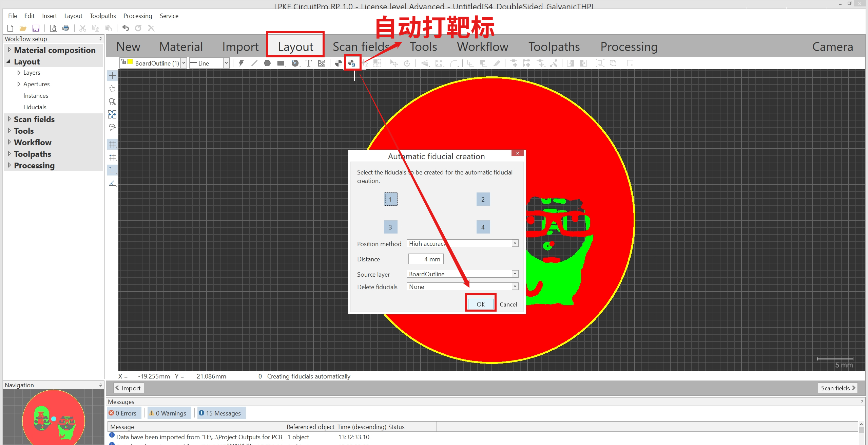Click the Cancel button
This screenshot has height=445, width=868.
point(508,304)
